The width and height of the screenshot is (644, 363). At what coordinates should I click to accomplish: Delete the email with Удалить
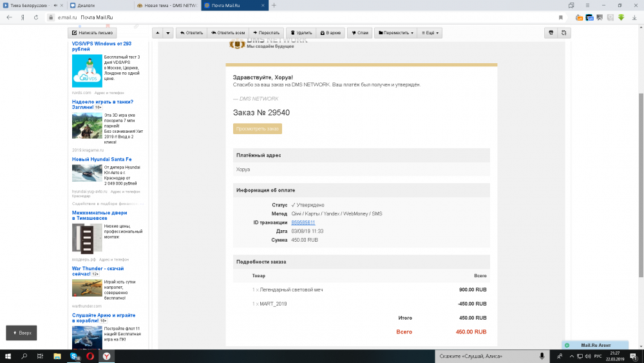(x=301, y=32)
